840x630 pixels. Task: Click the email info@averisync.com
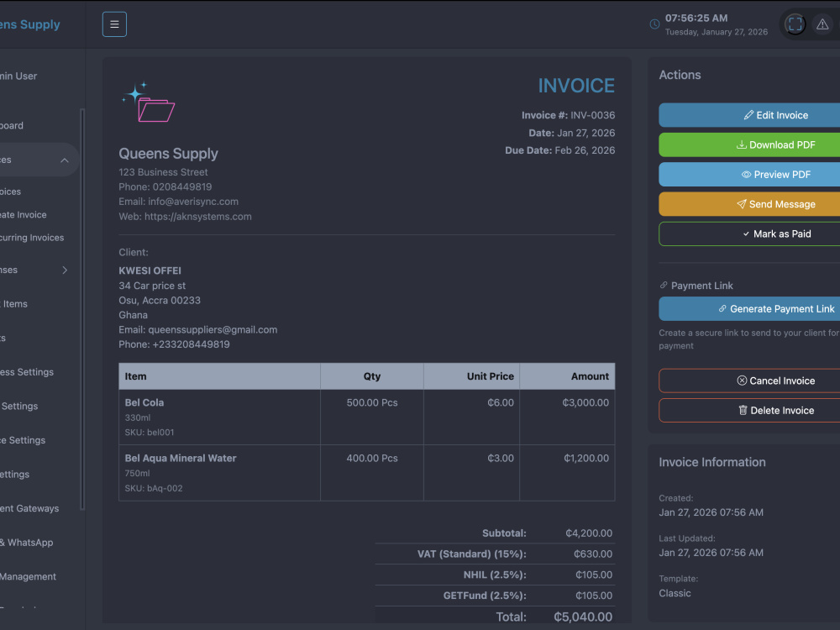point(193,202)
